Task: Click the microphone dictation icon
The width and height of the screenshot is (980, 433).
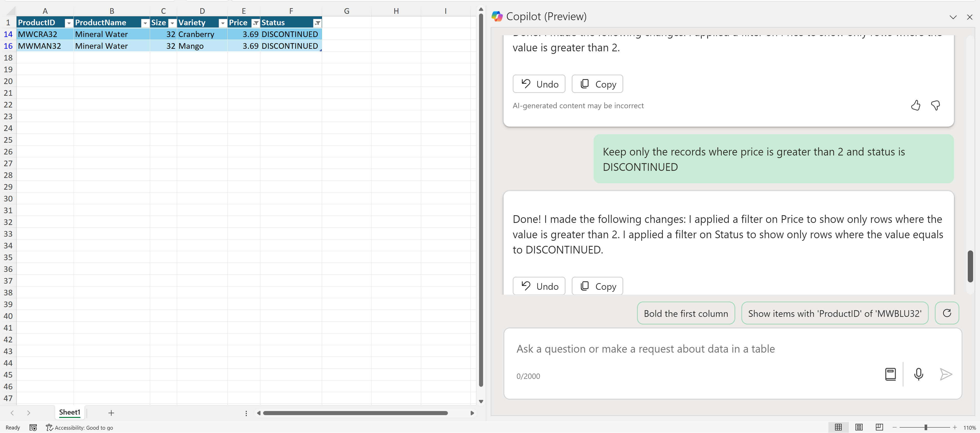Action: point(918,374)
